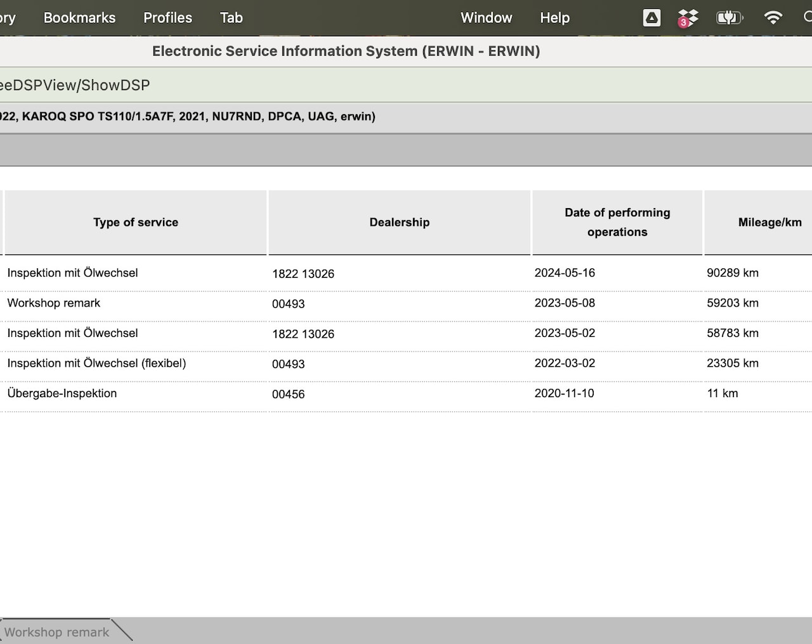812x644 pixels.
Task: Select the Übergabe-Inspektion service row
Action: click(x=62, y=393)
